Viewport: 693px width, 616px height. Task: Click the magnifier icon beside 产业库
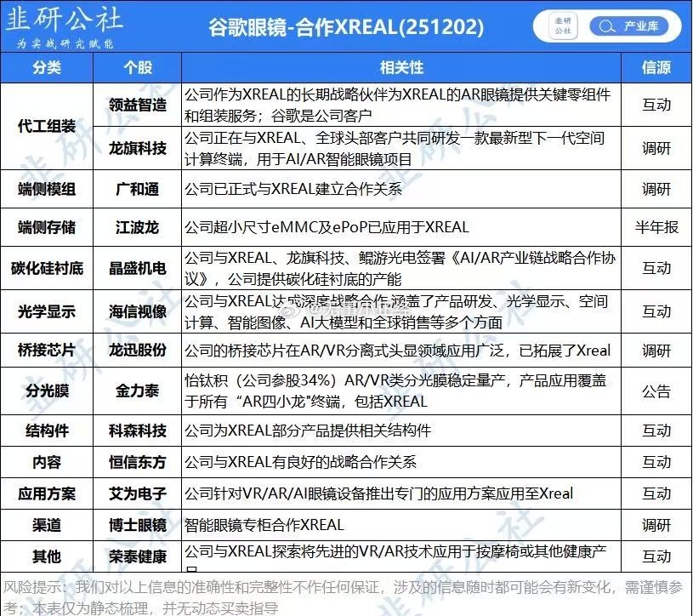(x=607, y=26)
